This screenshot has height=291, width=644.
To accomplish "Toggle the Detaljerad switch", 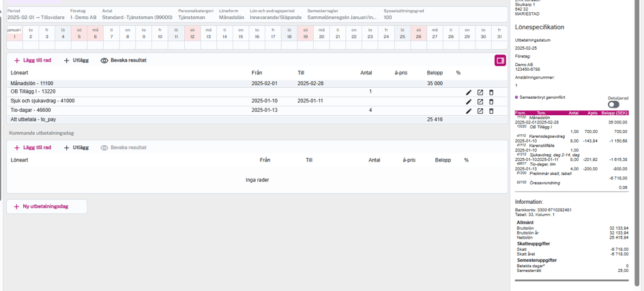I will click(613, 104).
